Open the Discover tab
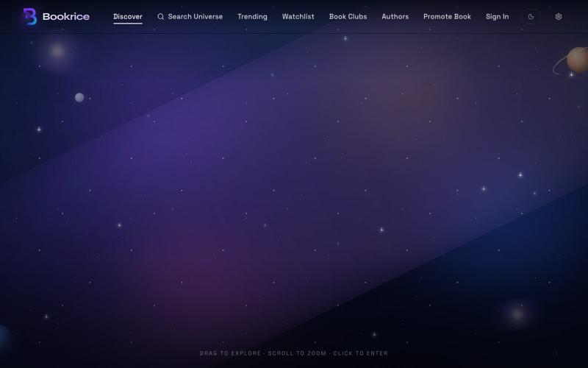The image size is (588, 368). tap(128, 16)
